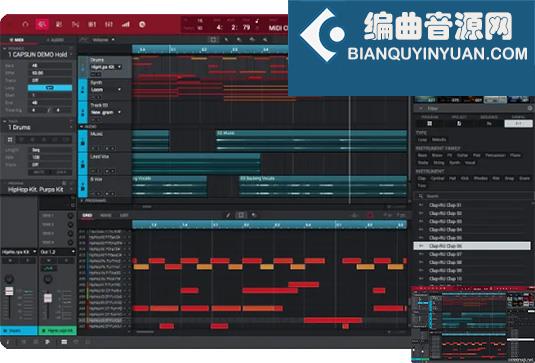
Task: Select the highlighted SAMPLE browser tab
Action: click(x=518, y=123)
